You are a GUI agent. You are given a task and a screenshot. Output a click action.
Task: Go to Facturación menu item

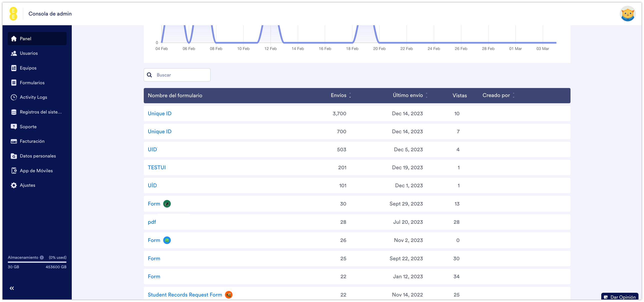(x=32, y=141)
